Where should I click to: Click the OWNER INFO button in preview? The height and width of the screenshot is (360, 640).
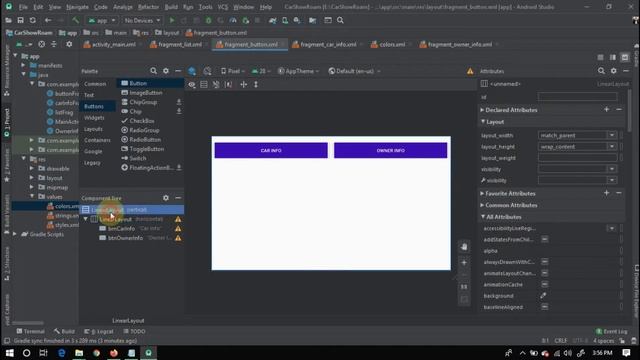point(391,150)
